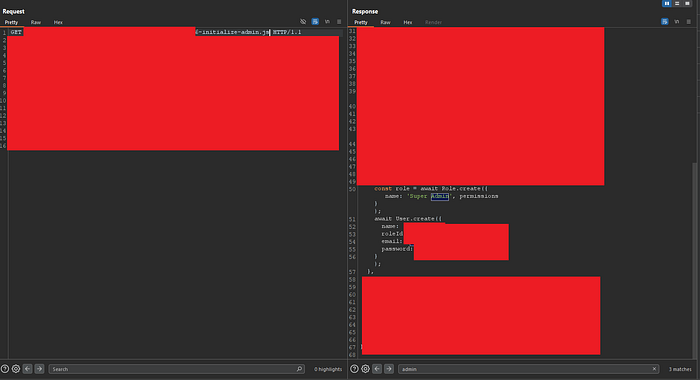
Task: Choose combined tabbed layout icon
Action: tap(688, 3)
